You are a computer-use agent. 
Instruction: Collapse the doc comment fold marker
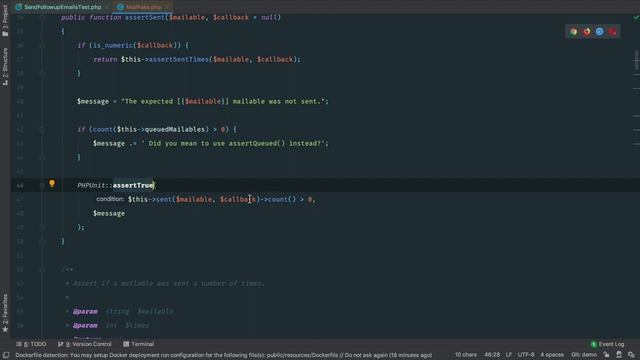point(42,269)
